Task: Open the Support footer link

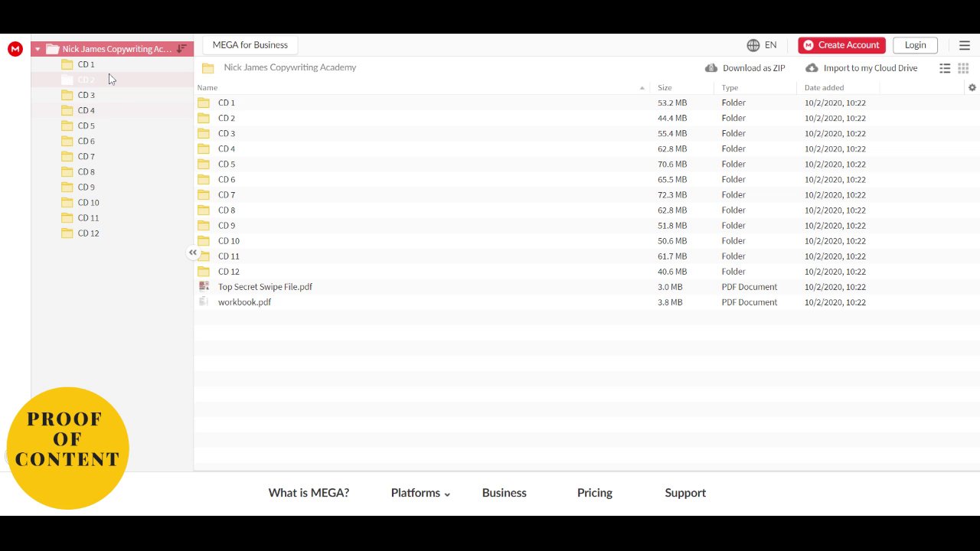Action: [685, 493]
